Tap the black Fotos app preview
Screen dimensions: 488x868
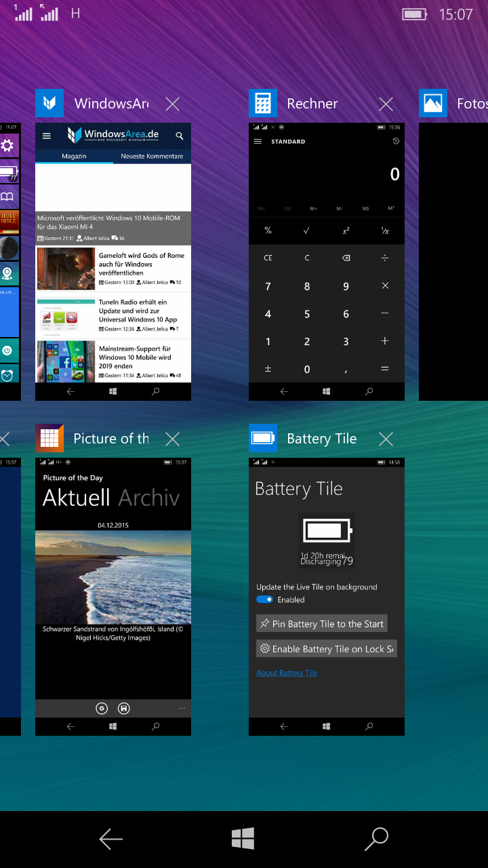453,262
